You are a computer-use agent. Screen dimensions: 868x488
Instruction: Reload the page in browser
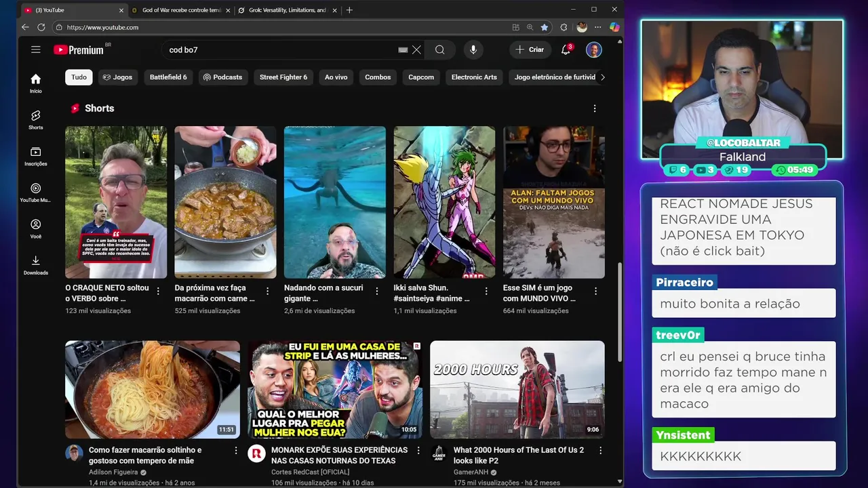point(41,27)
